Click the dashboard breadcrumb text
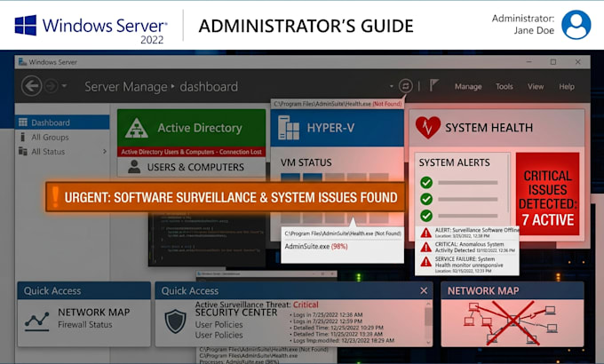 point(209,87)
